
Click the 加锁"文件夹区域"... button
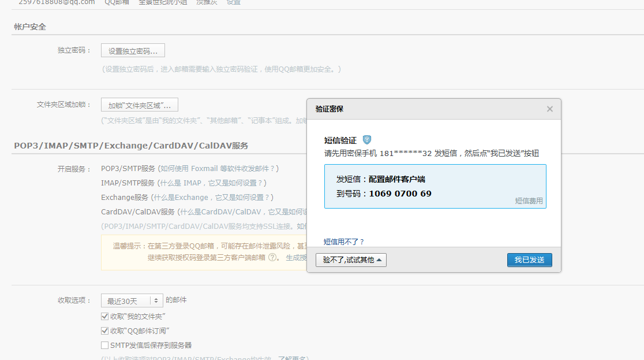[x=139, y=105]
